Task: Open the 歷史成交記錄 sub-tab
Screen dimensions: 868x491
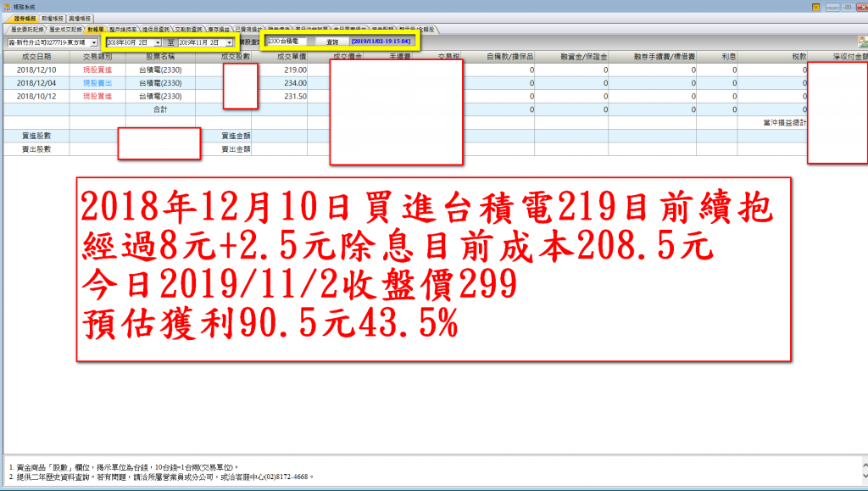Action: (x=65, y=30)
